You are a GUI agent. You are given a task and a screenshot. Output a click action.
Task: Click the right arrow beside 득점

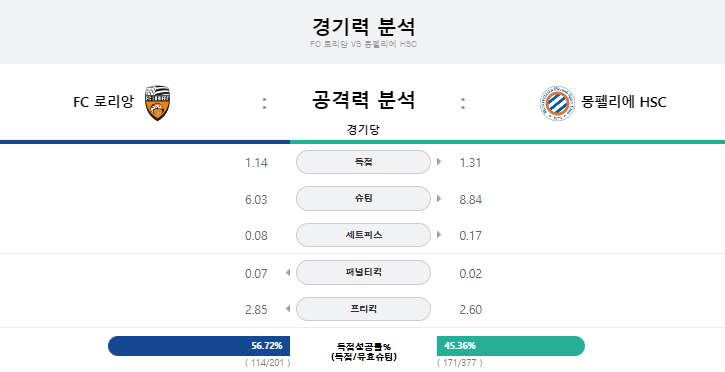439,162
